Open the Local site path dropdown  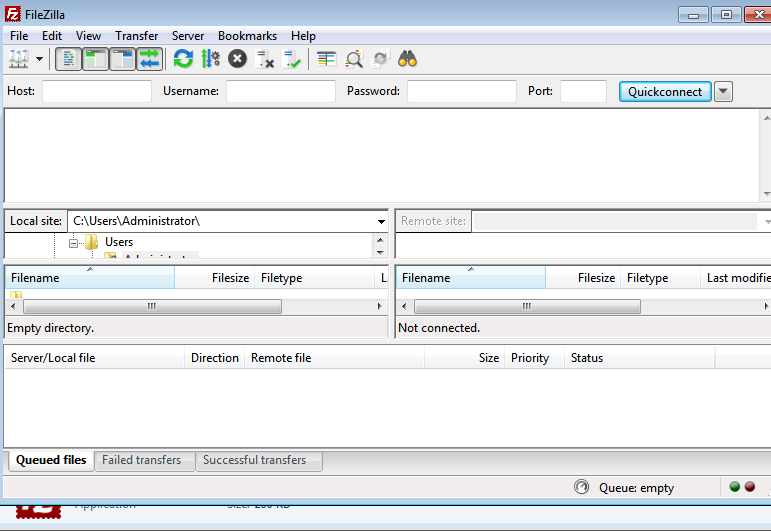(381, 221)
